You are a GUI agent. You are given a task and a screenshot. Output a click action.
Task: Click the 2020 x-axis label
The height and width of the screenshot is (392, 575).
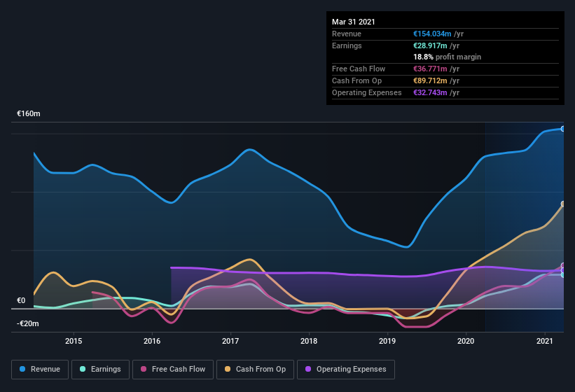coord(466,341)
